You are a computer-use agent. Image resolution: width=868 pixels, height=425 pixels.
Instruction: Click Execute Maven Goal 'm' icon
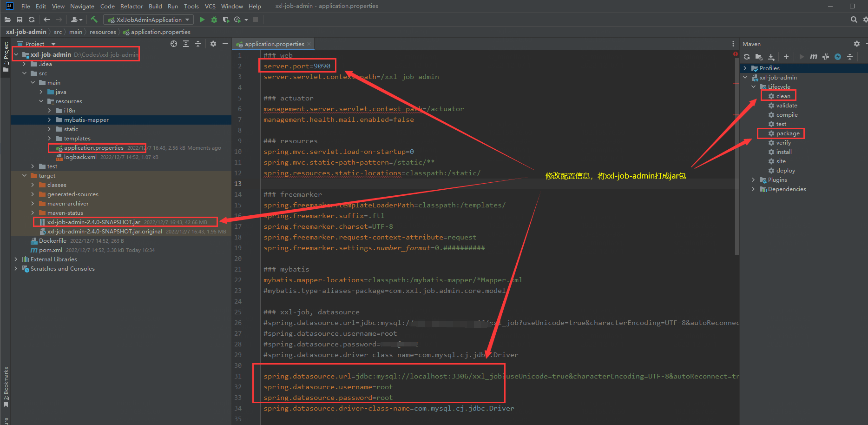tap(814, 57)
